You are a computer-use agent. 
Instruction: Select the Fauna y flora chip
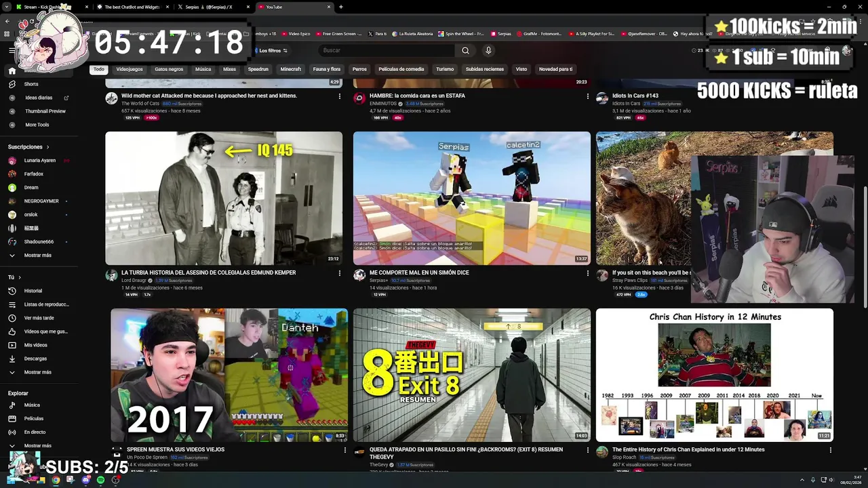coord(327,69)
